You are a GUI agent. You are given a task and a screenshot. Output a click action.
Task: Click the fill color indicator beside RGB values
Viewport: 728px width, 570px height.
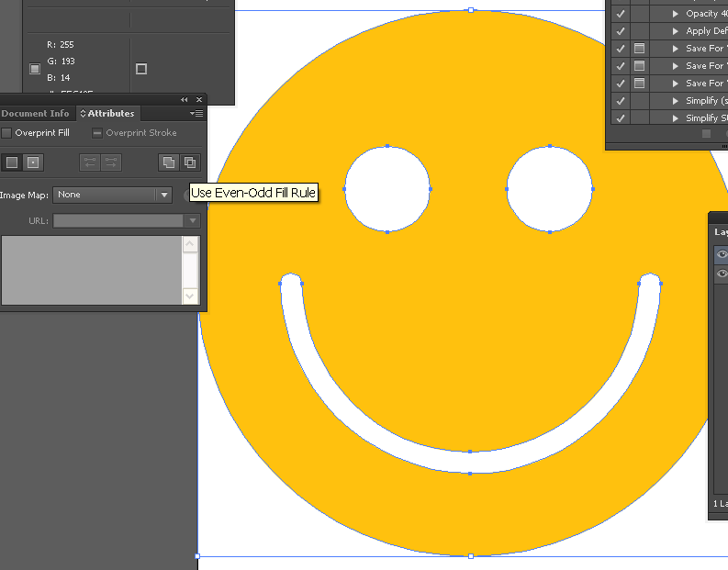click(x=35, y=69)
